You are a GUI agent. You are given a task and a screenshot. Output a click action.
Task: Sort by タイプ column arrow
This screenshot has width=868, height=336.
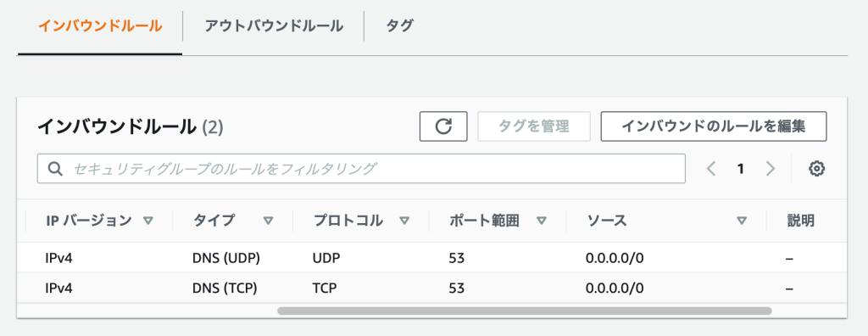click(x=269, y=221)
